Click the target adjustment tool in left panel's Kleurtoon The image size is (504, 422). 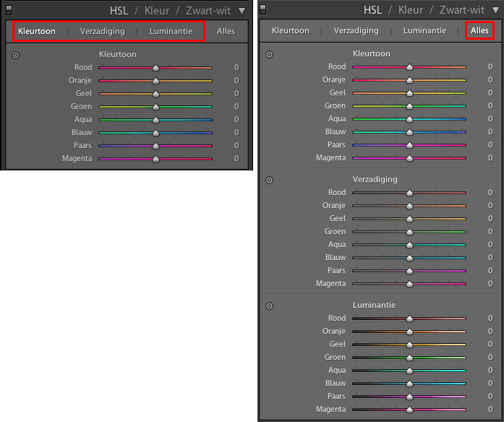click(x=15, y=55)
